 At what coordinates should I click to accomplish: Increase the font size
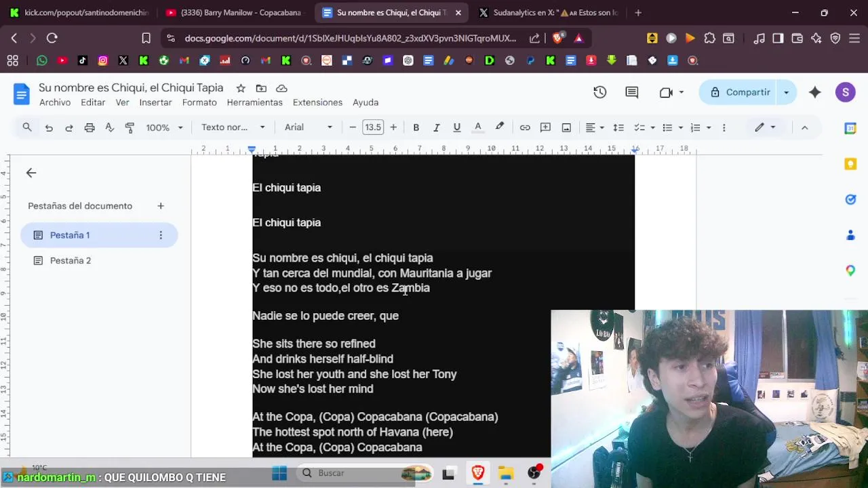click(393, 127)
